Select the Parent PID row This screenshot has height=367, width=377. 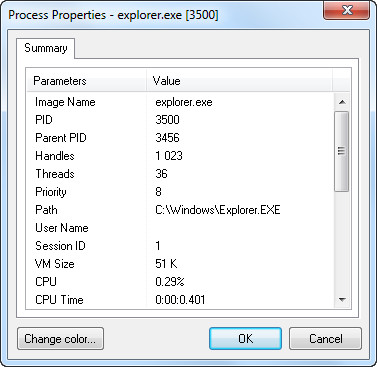(180, 138)
